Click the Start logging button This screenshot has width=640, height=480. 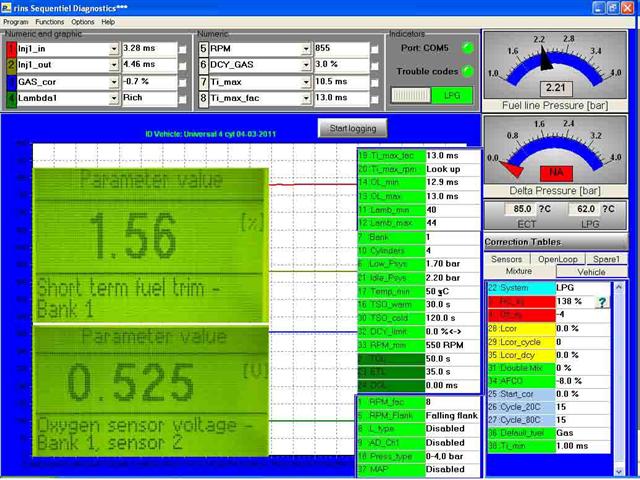(353, 128)
